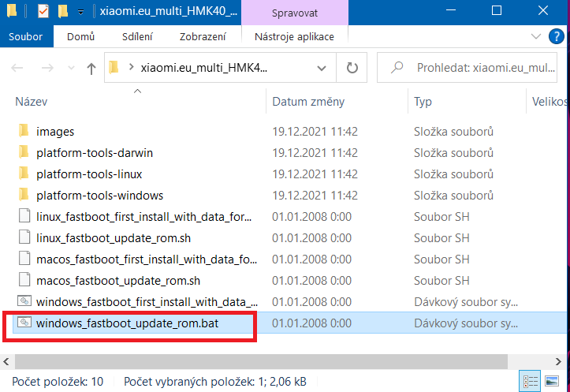
Task: Select the images folder name
Action: pos(55,131)
